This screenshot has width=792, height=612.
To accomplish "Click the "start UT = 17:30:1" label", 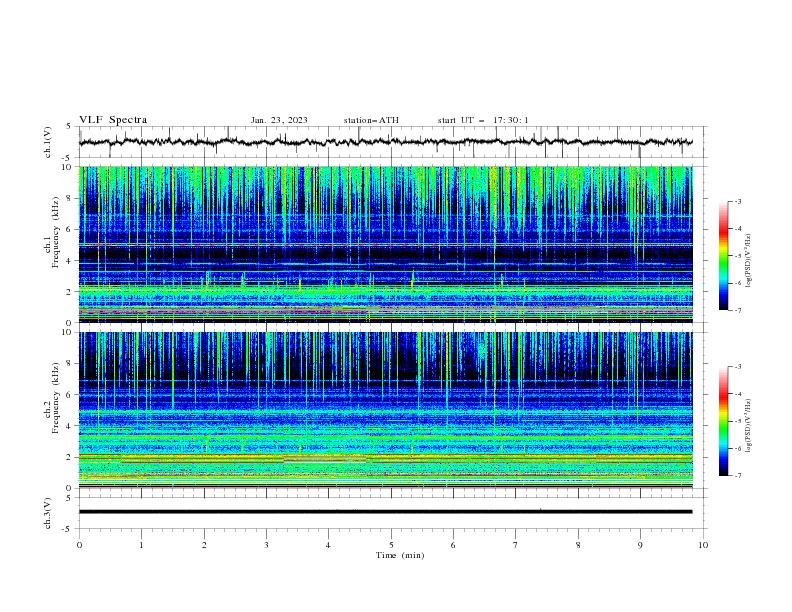I will [x=483, y=120].
